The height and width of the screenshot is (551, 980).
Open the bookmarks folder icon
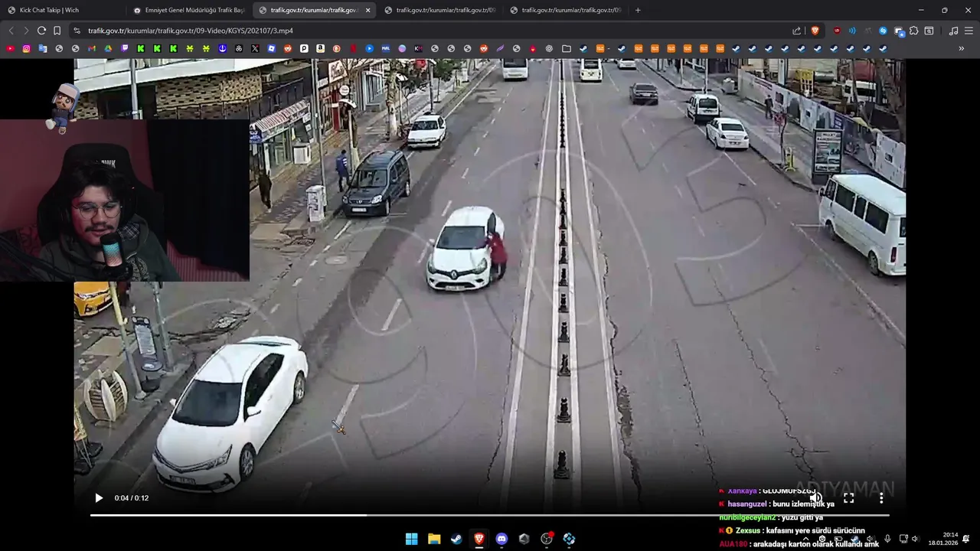click(x=566, y=48)
